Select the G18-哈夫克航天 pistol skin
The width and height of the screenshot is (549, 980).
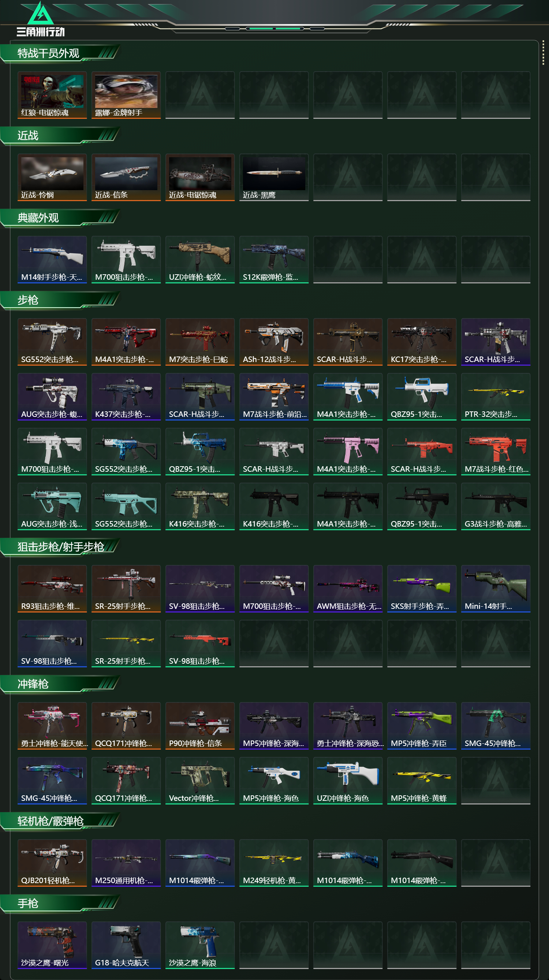pos(126,945)
